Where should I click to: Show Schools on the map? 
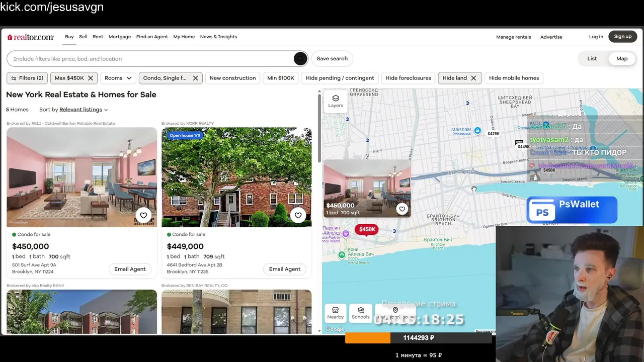click(x=361, y=313)
